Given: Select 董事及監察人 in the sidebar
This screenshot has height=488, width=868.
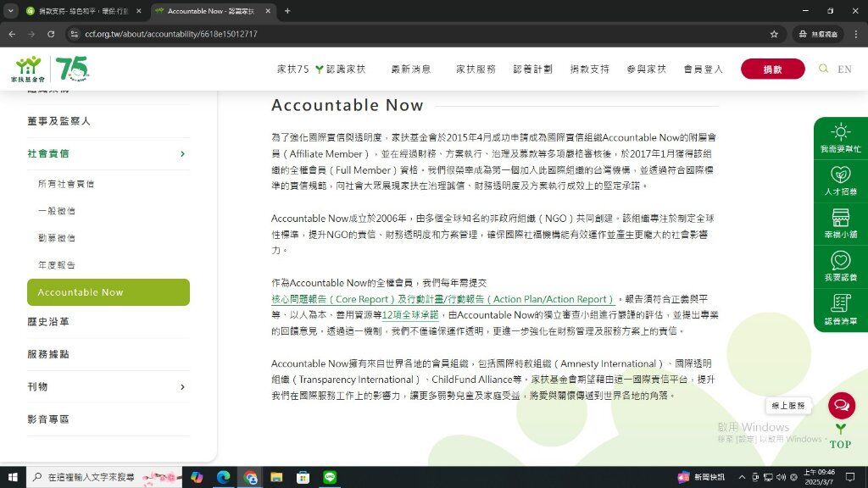Looking at the screenshot, I should point(58,121).
